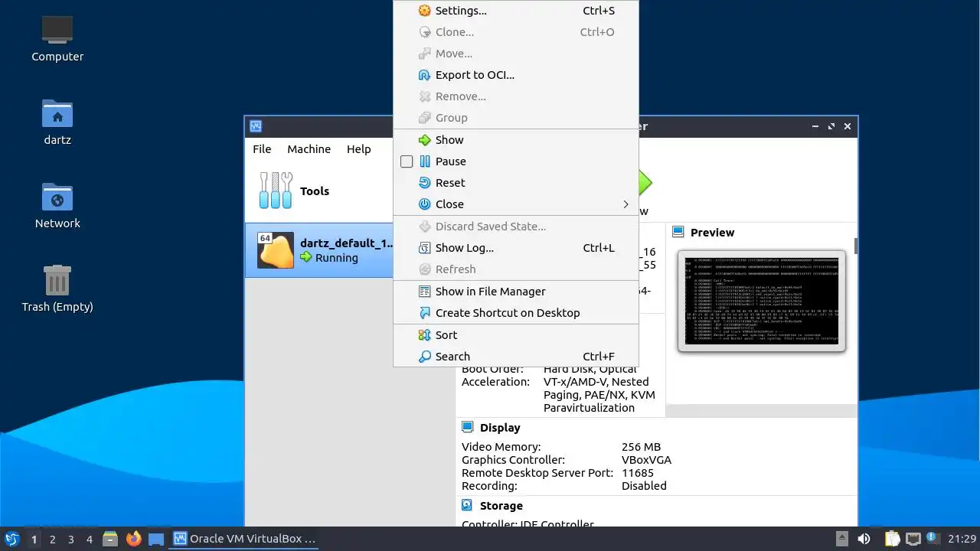Viewport: 980px width, 551px height.
Task: Click the Close power icon
Action: pyautogui.click(x=424, y=204)
